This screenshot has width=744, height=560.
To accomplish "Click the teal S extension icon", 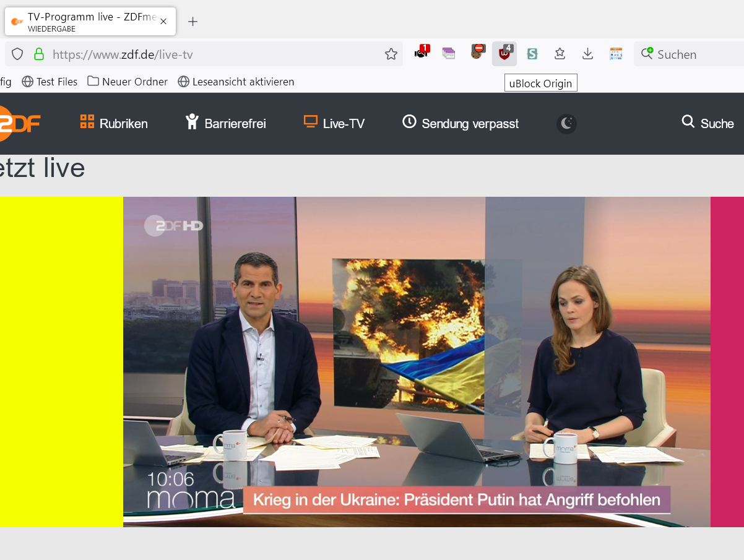I will [x=532, y=54].
